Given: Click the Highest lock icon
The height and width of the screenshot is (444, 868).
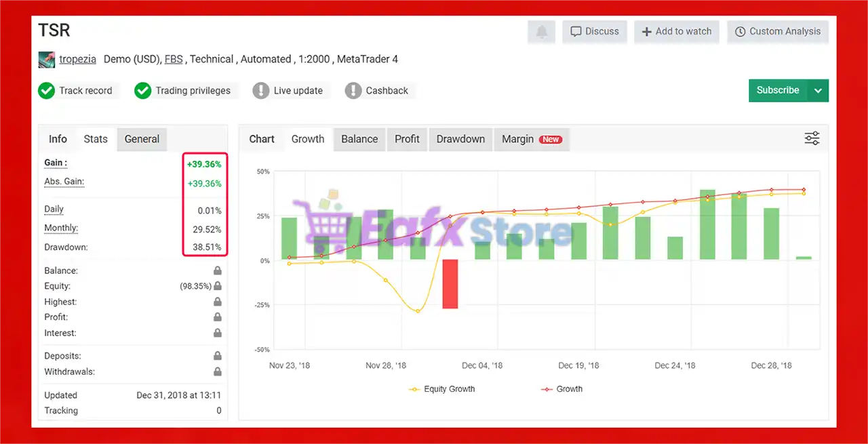Looking at the screenshot, I should pos(217,302).
